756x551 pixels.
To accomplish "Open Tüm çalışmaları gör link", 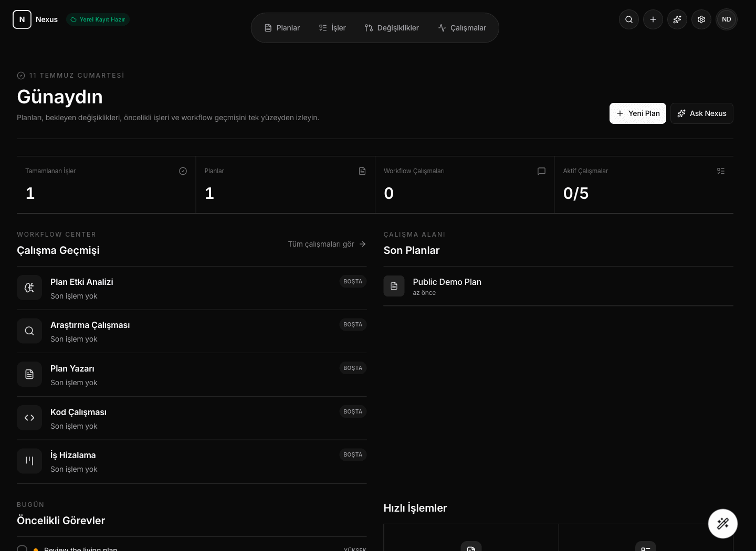I will coord(327,244).
